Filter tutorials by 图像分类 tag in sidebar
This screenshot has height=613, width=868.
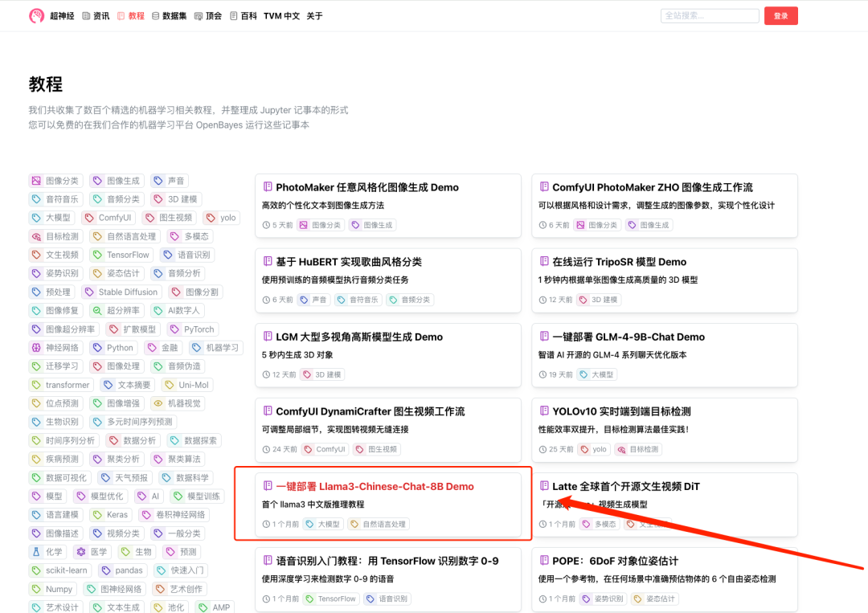click(x=55, y=181)
